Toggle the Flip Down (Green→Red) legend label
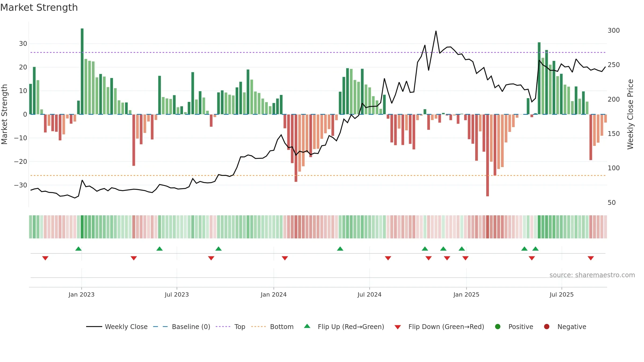The image size is (644, 362). pyautogui.click(x=446, y=327)
